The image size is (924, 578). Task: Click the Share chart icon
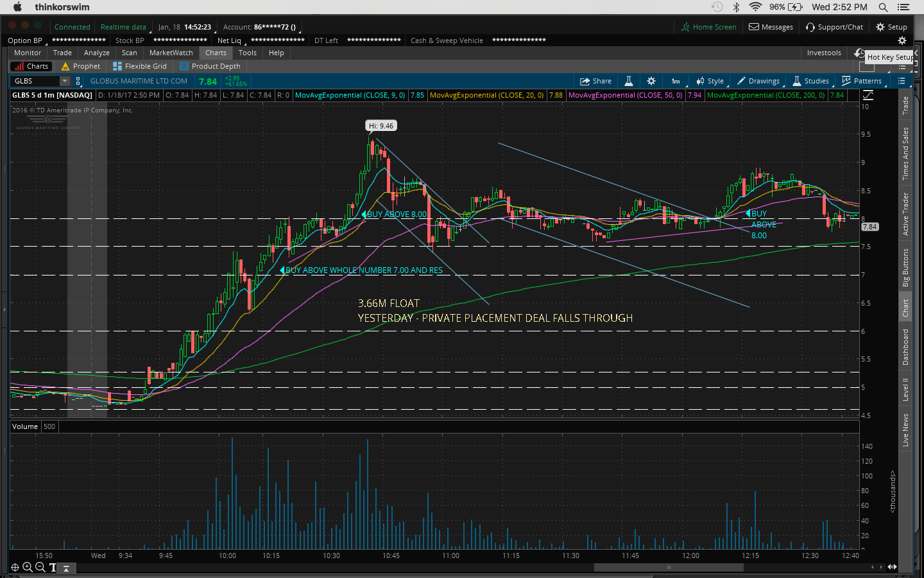pyautogui.click(x=595, y=81)
